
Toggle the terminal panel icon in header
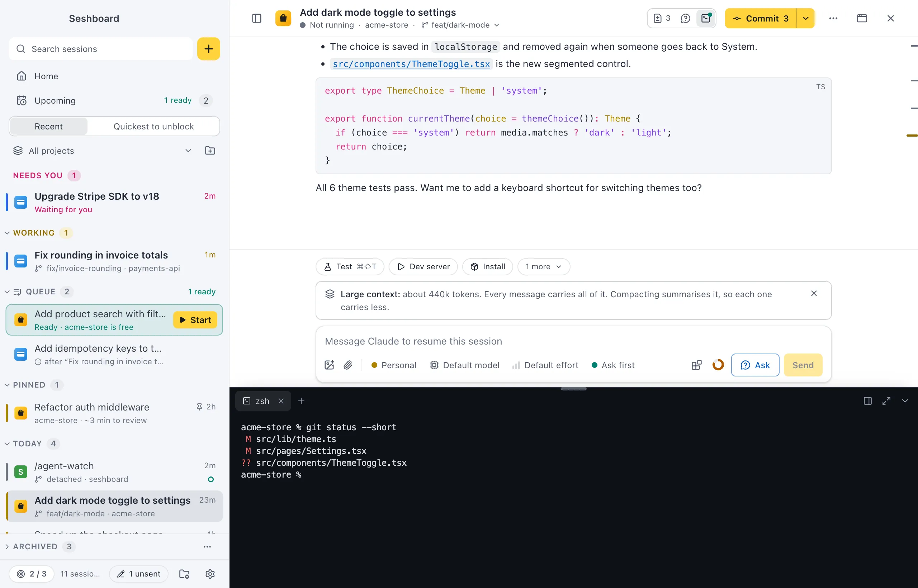pos(706,18)
